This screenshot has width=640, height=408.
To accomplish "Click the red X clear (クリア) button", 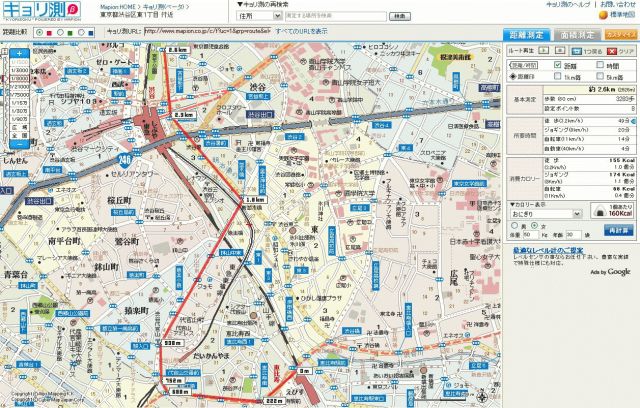I will pyautogui.click(x=619, y=48).
